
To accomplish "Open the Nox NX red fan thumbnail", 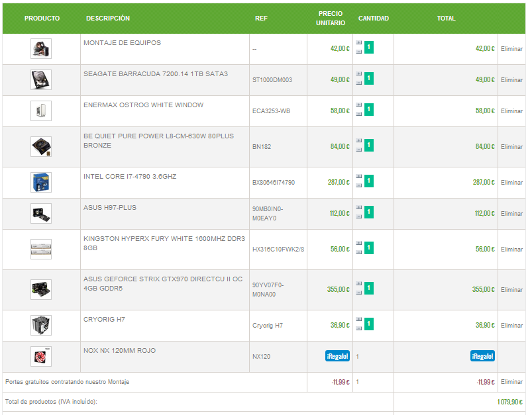I will click(x=41, y=356).
